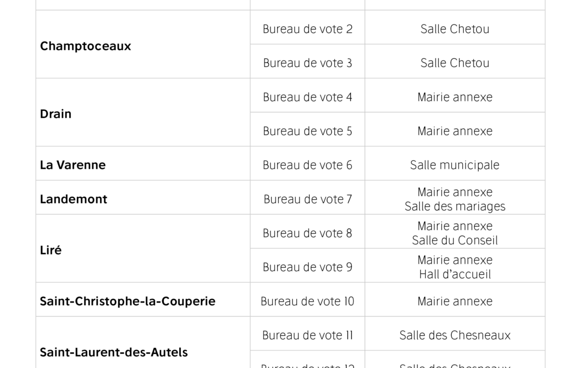This screenshot has height=368, width=588.
Task: Click the Salle municipale location cell
Action: coord(455,165)
